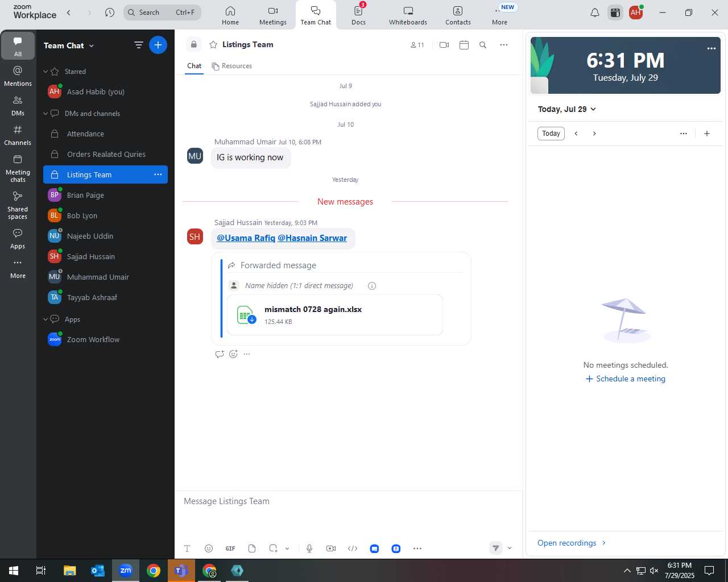728x582 pixels.
Task: Start a video meeting with Listings Team
Action: pyautogui.click(x=444, y=45)
